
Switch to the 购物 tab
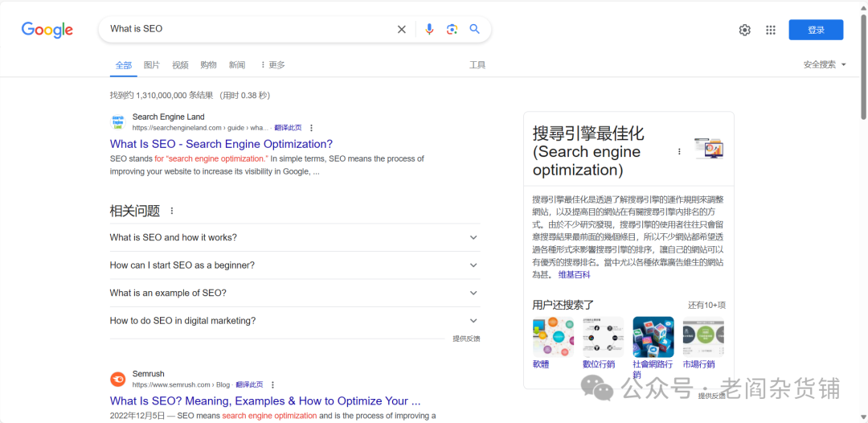(x=208, y=65)
